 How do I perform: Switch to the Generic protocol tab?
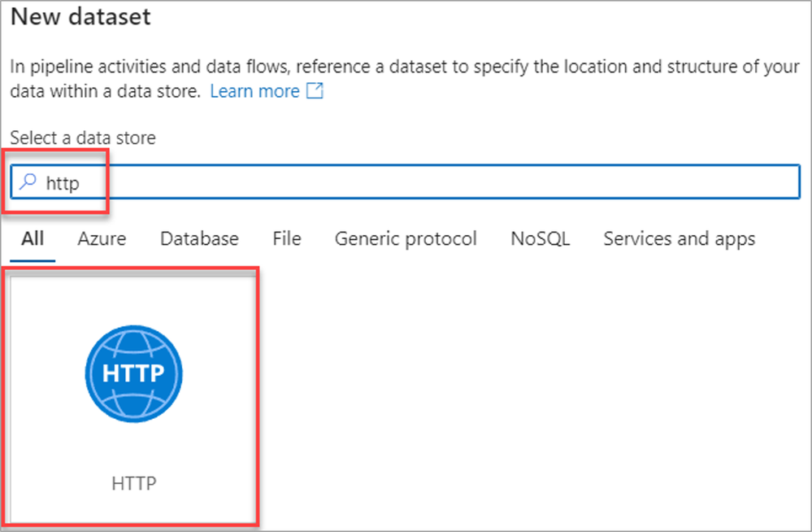(406, 238)
